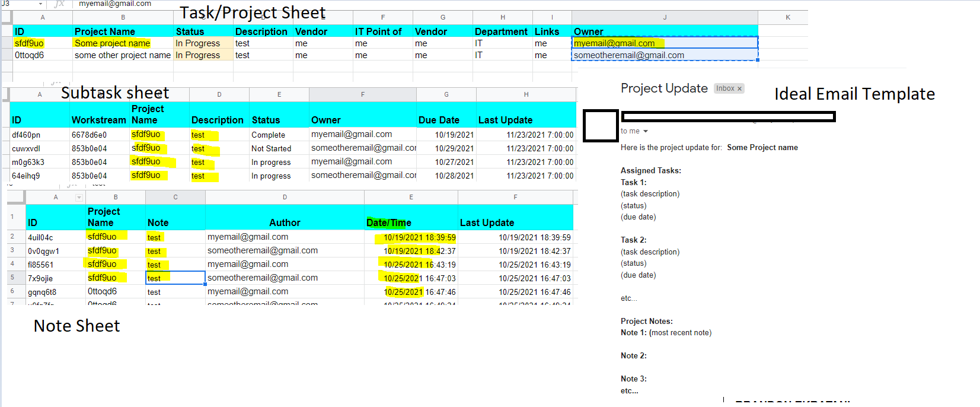Select Note ID cell 'fi85561'
The width and height of the screenshot is (980, 407).
click(x=56, y=265)
